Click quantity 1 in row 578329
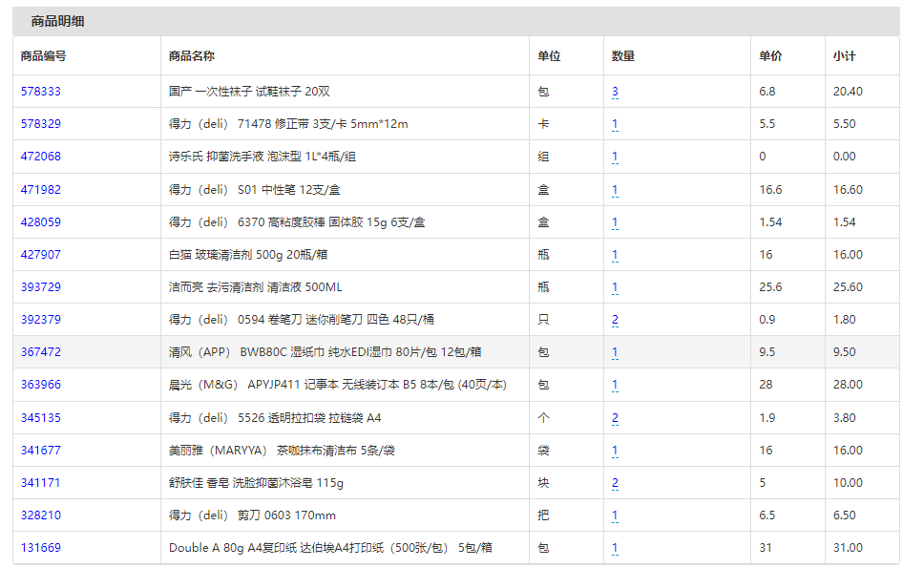This screenshot has width=924, height=568. 615,124
